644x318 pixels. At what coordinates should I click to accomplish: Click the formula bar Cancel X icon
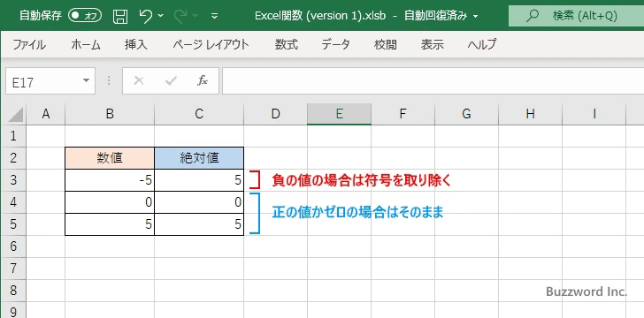point(139,81)
